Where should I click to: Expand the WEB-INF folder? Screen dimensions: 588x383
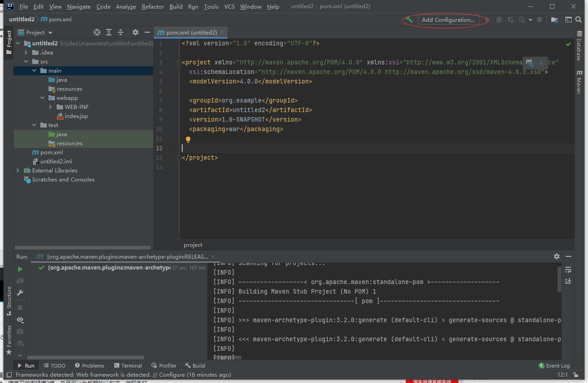coord(51,107)
